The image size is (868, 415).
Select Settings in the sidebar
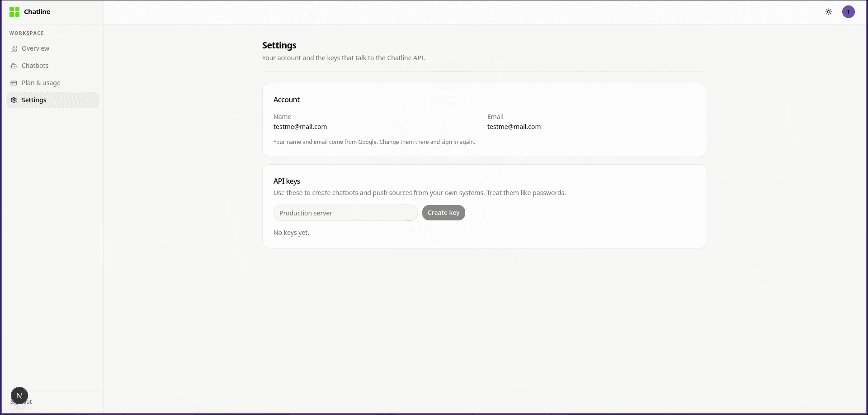coord(52,100)
